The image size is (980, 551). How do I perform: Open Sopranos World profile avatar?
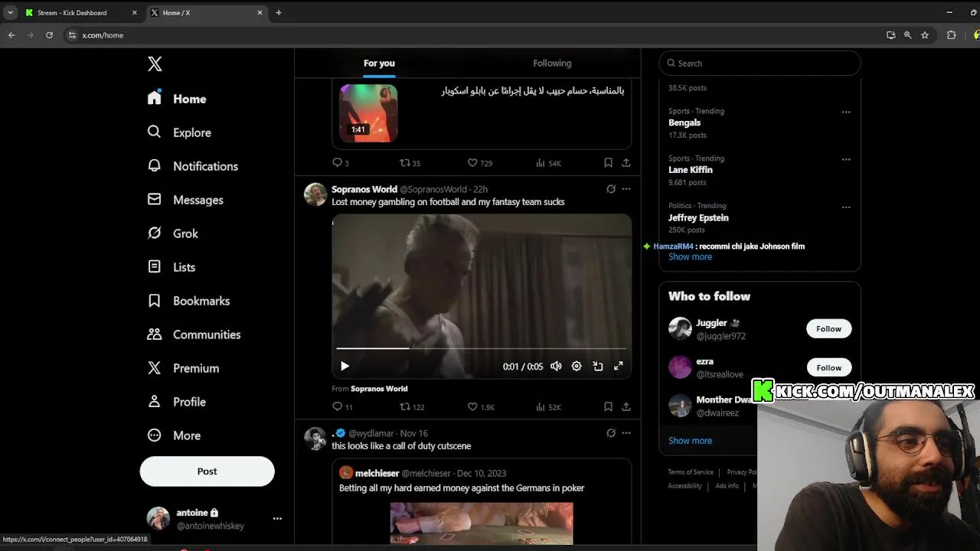pyautogui.click(x=315, y=194)
